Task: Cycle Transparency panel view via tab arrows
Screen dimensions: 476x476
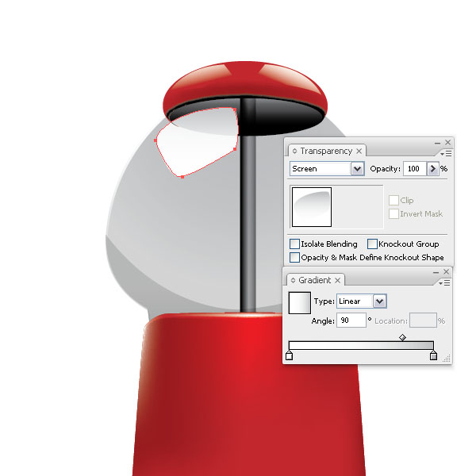Action: pos(294,151)
